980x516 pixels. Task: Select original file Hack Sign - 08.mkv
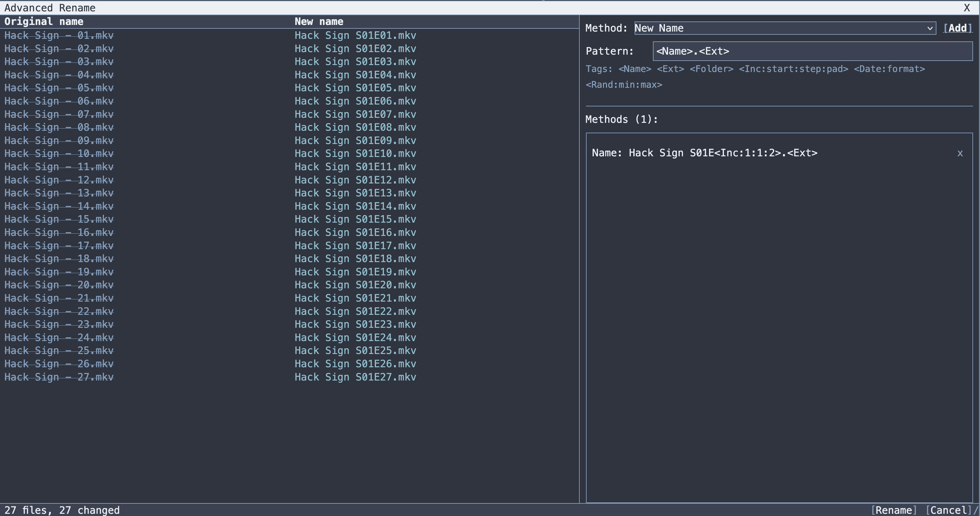click(x=59, y=128)
